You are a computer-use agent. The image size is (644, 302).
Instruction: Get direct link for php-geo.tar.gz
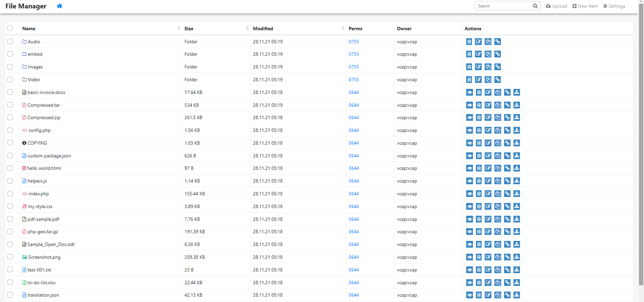pos(507,232)
